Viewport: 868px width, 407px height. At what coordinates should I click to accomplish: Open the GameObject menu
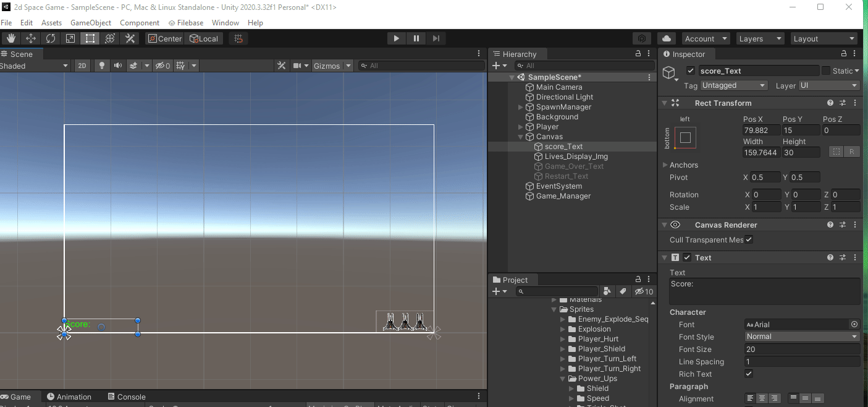coord(91,22)
